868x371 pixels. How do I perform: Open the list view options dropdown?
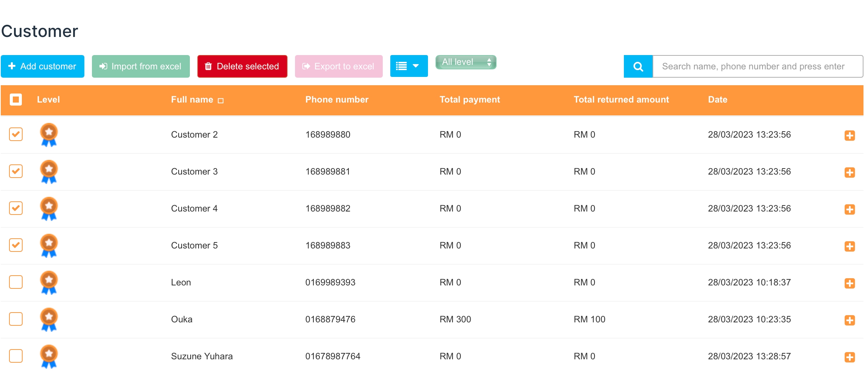click(409, 66)
